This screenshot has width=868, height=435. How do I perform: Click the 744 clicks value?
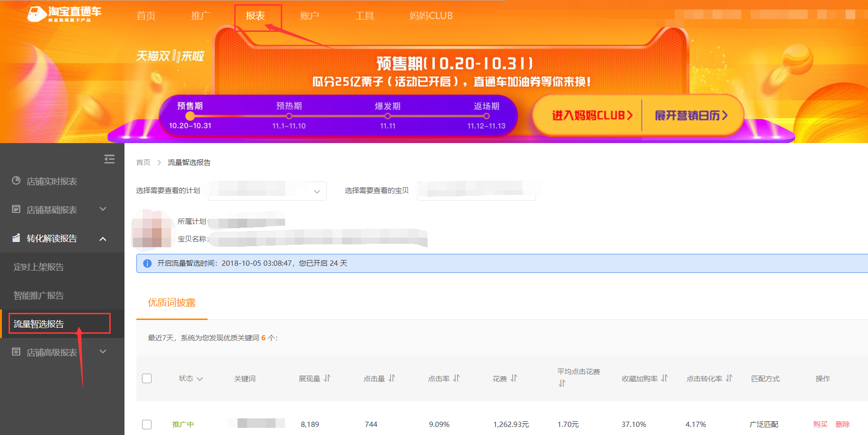371,424
